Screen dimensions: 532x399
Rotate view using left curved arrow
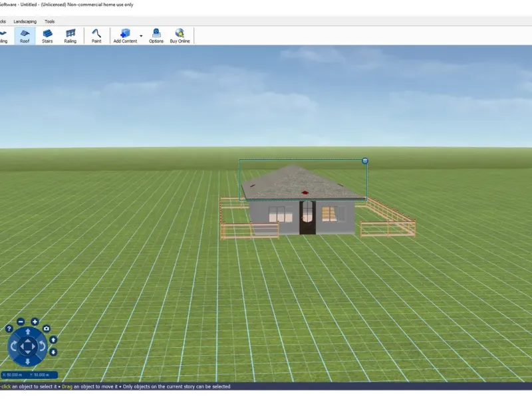[13, 346]
